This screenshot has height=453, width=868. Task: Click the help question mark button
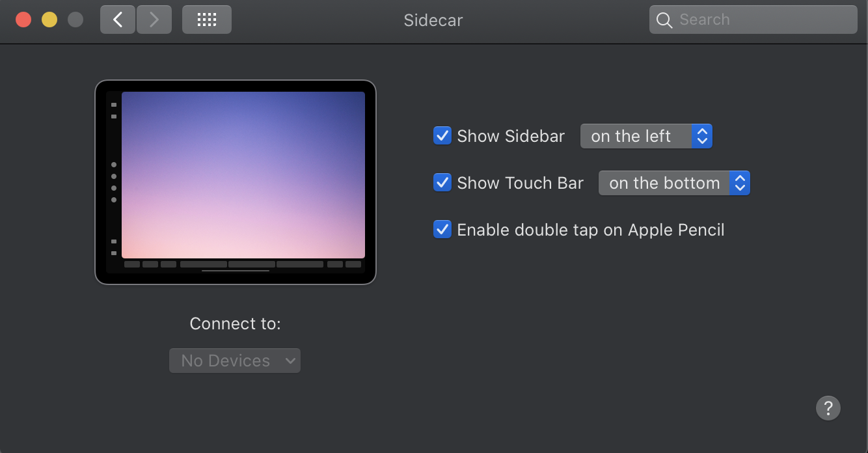pos(828,408)
